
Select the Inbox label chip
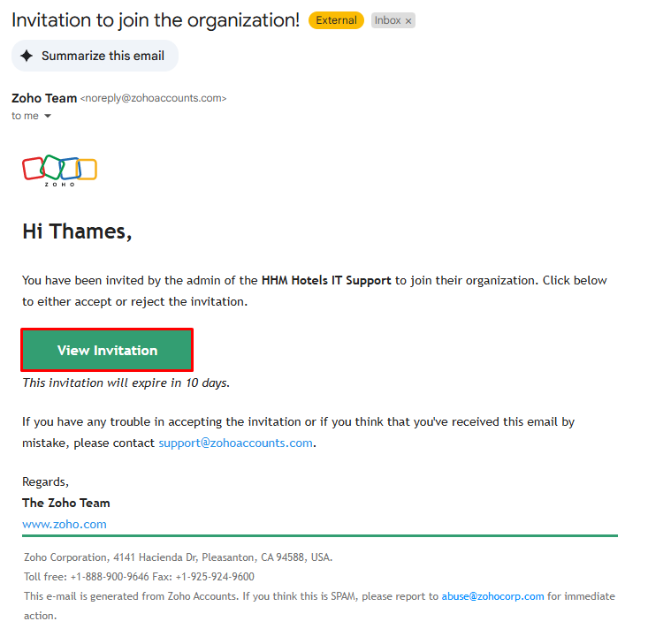387,20
